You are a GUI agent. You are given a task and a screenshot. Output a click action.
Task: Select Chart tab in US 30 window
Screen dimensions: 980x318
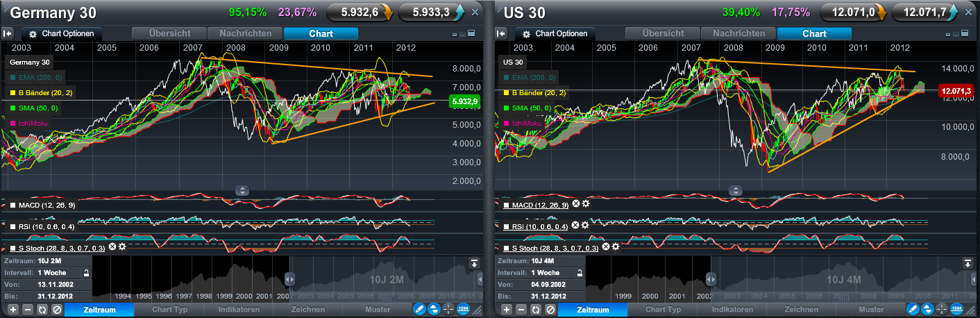pyautogui.click(x=815, y=33)
